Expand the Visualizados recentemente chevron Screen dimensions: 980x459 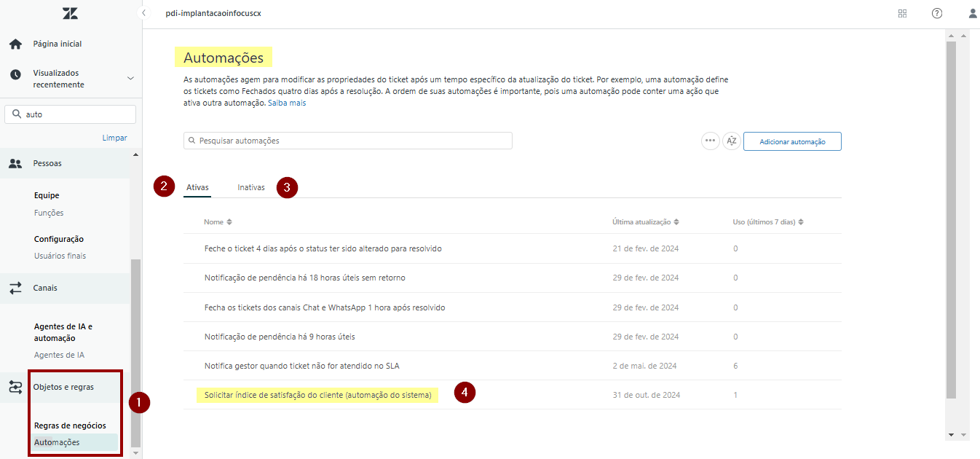click(x=130, y=79)
